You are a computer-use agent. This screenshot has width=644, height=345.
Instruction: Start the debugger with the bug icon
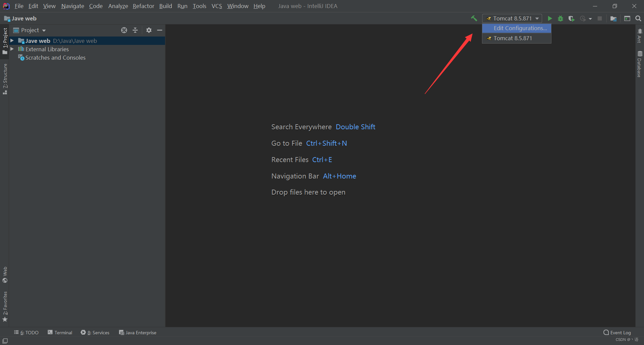click(560, 18)
